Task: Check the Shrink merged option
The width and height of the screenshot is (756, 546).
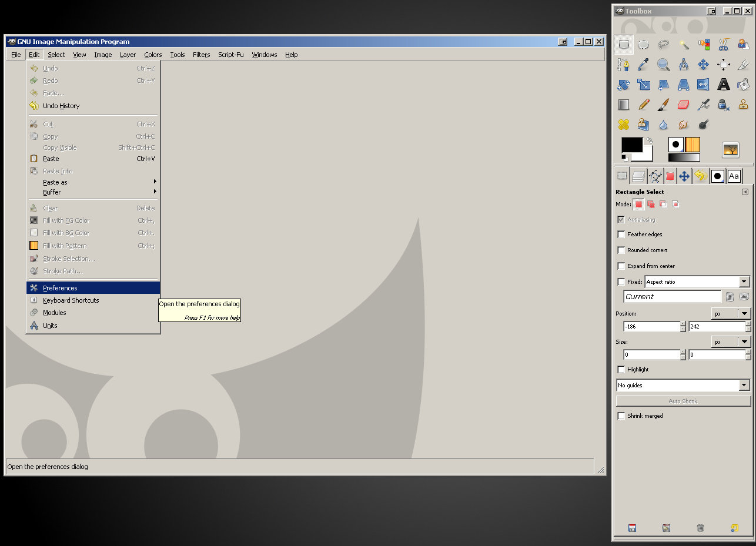Action: tap(621, 416)
